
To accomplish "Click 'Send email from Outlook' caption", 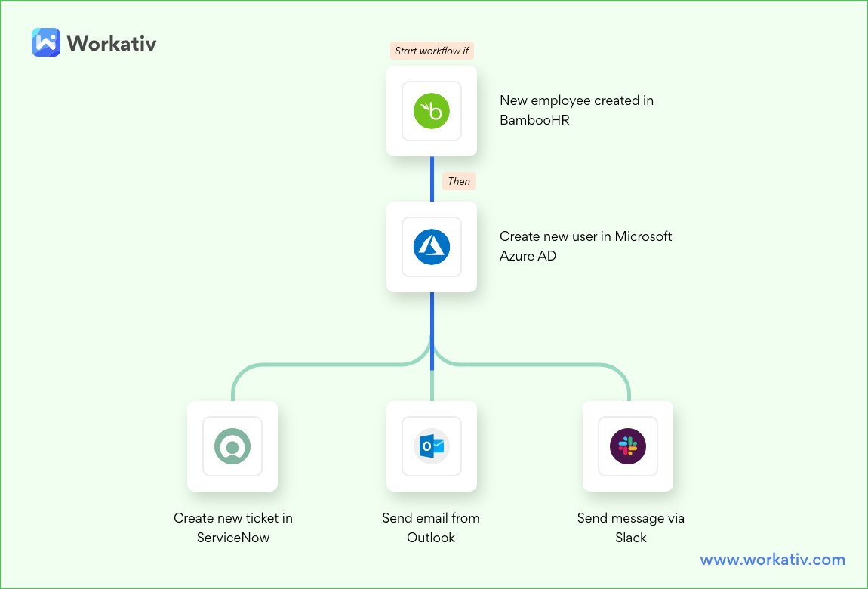I will (x=431, y=528).
